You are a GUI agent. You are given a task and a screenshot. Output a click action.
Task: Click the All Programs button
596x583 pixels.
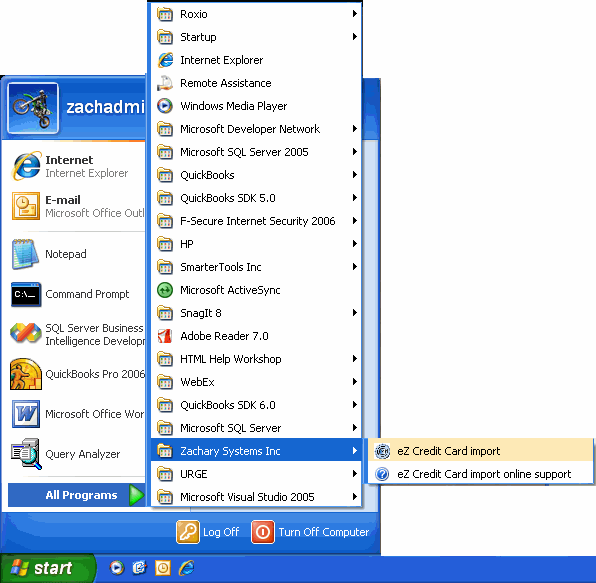coord(76,495)
